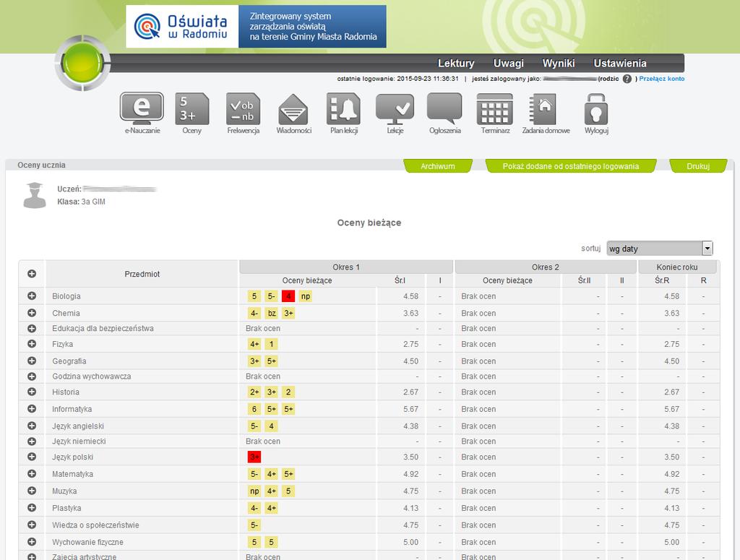Click the Okres 2 column header
Viewport: 740px width, 560px height.
[545, 267]
